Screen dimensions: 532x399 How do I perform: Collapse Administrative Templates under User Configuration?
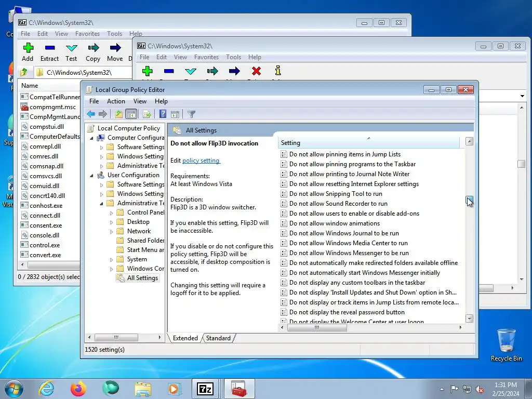tap(101, 204)
